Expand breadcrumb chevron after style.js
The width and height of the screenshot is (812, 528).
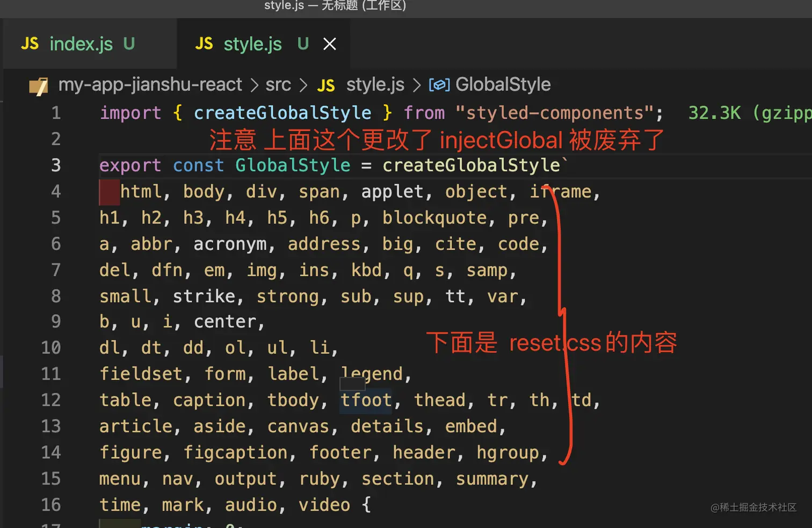point(417,85)
